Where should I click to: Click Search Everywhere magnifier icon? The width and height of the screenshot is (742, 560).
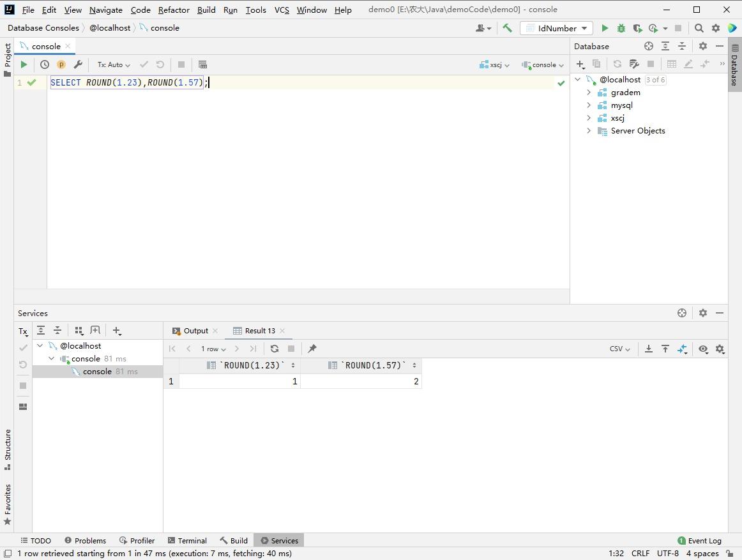[x=699, y=28]
